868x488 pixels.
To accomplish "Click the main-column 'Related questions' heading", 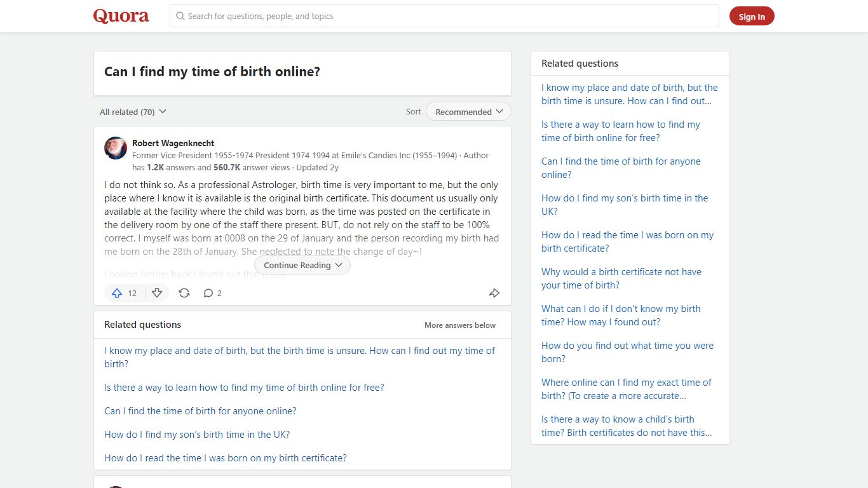I will point(142,325).
